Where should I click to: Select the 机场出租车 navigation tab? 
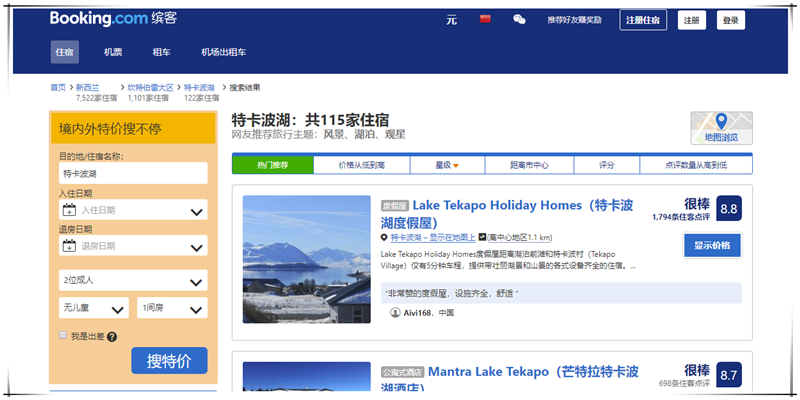[x=223, y=52]
